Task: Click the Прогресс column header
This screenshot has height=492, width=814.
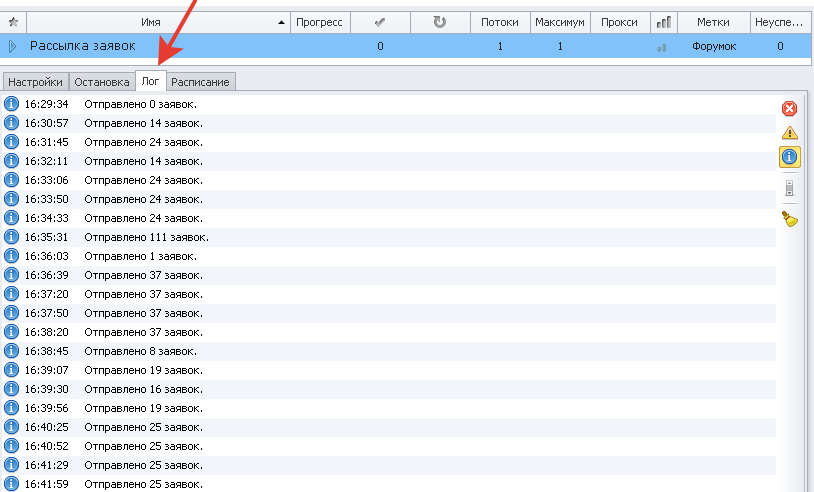Action: coord(319,22)
